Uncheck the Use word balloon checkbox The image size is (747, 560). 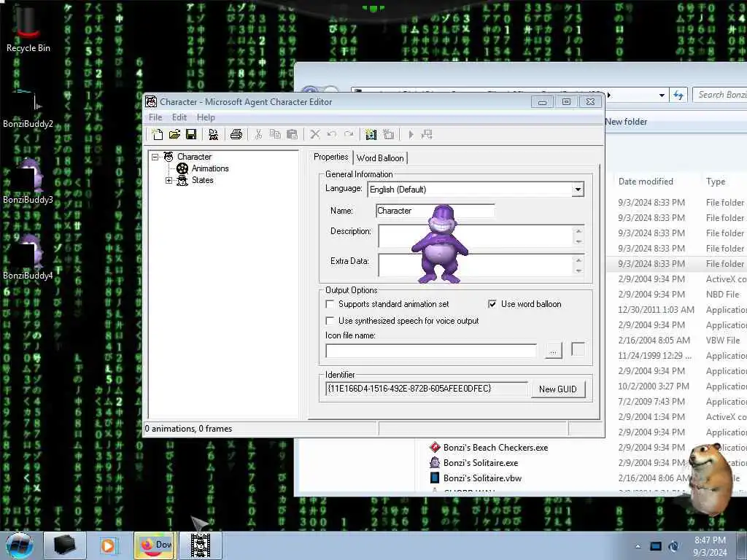492,304
